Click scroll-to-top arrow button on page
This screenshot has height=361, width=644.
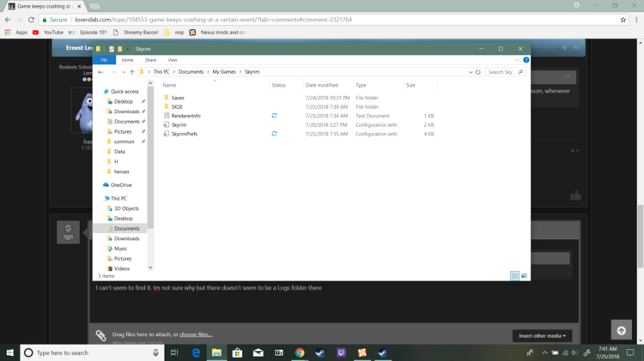[x=621, y=330]
